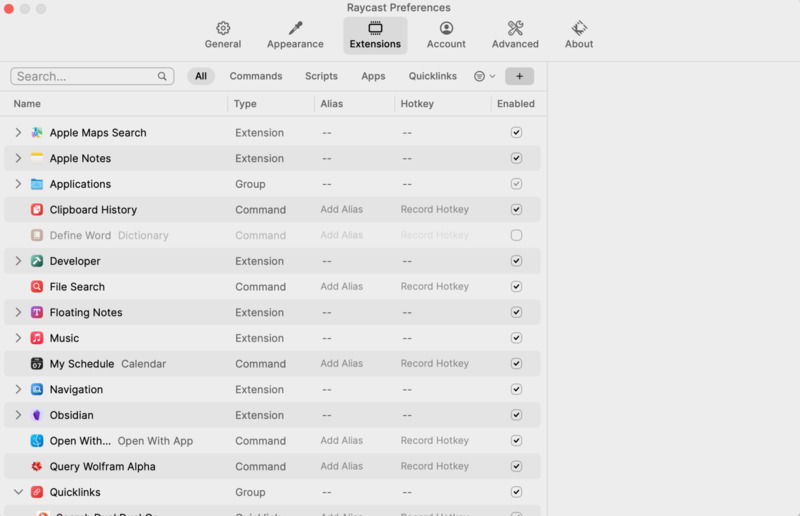
Task: Open the filter options dropdown
Action: tap(485, 76)
